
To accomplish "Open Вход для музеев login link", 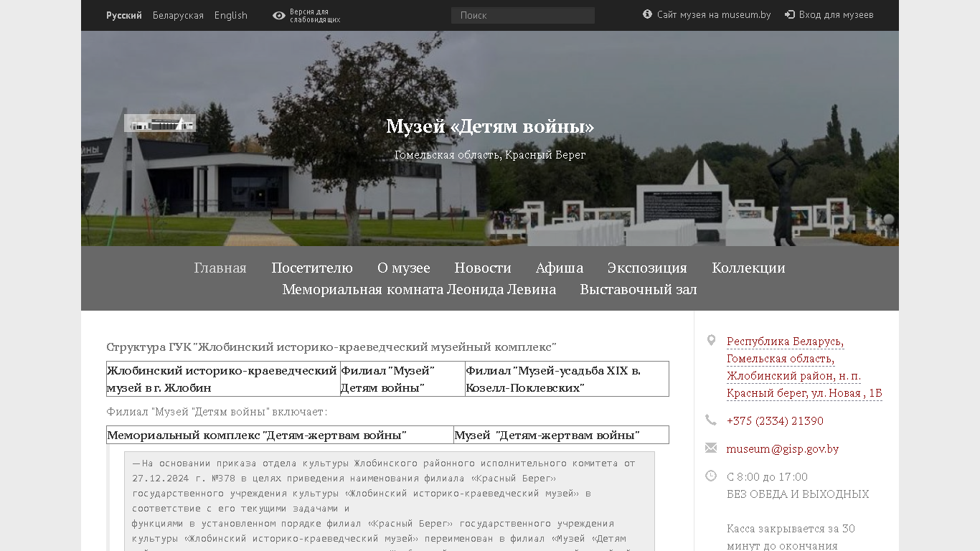I will click(837, 14).
